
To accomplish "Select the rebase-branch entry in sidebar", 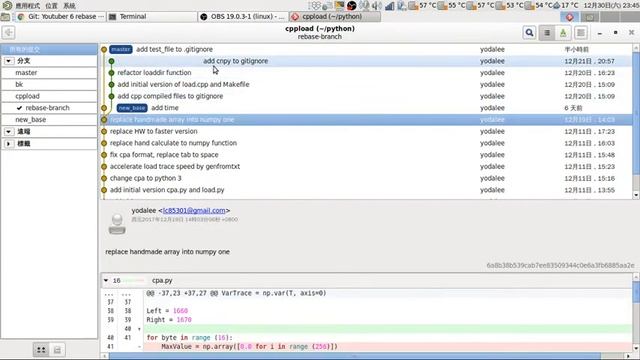I will click(49, 108).
